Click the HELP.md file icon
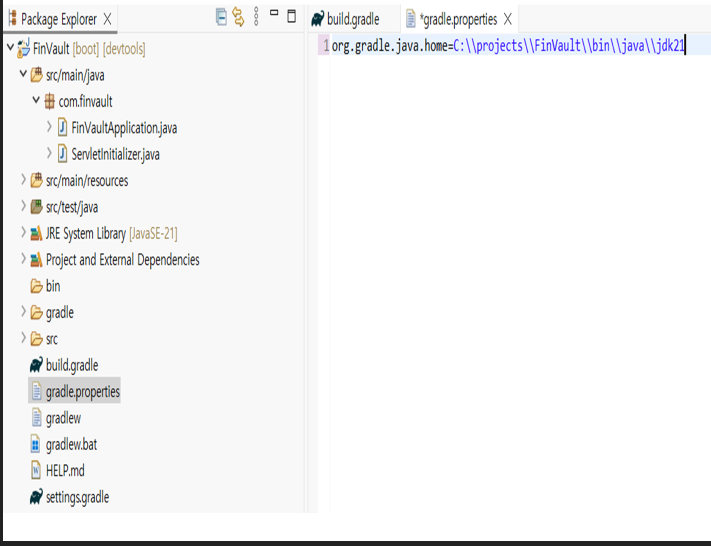This screenshot has height=546, width=711. point(36,470)
